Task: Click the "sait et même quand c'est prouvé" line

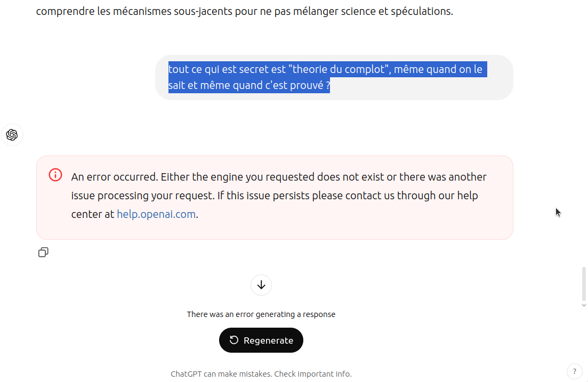Action: pyautogui.click(x=249, y=85)
